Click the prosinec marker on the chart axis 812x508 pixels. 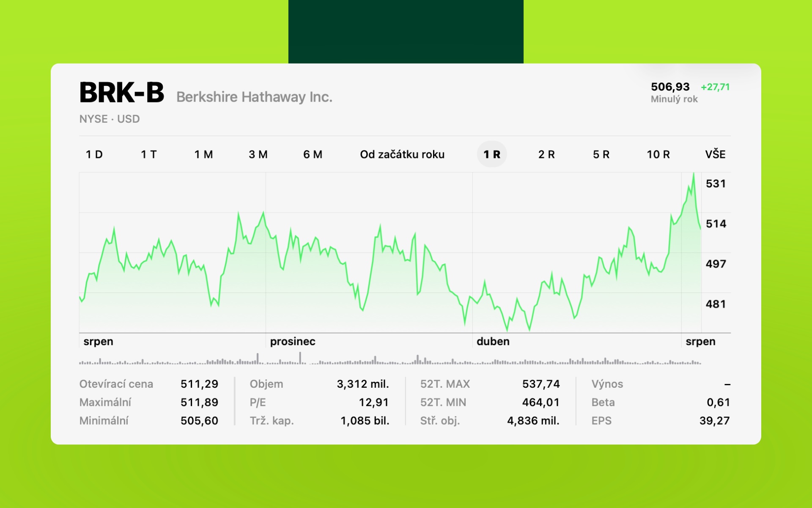coord(293,342)
